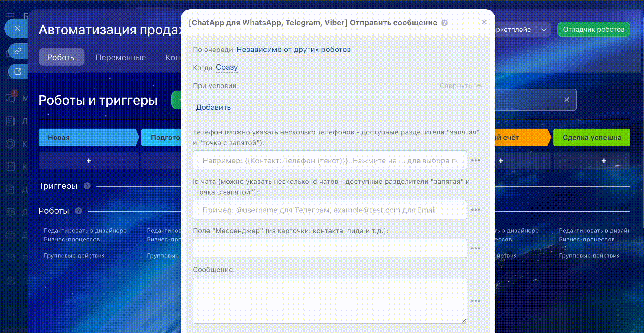Image resolution: width=644 pixels, height=333 pixels.
Task: Click the help icon next to Триггеры
Action: click(x=87, y=186)
